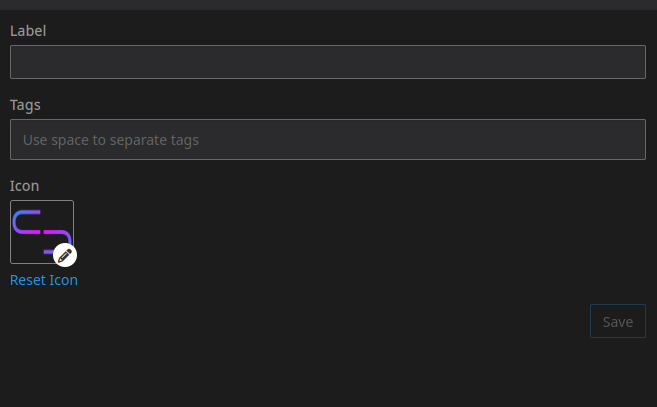
Task: Click the blue Reset Icon text
Action: (44, 280)
